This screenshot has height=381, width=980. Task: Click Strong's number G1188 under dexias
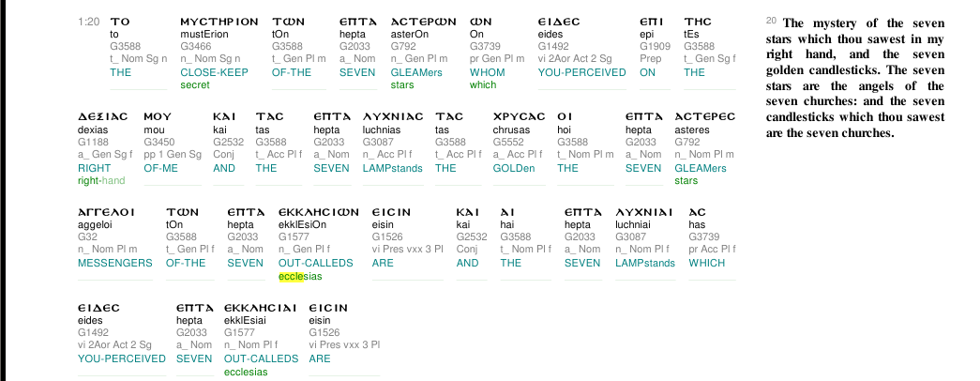[94, 142]
